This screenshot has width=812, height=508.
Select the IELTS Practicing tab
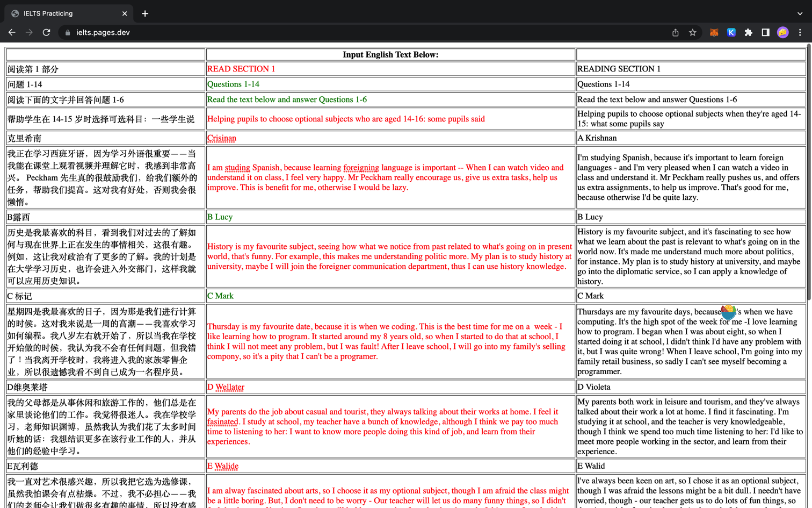[x=64, y=13]
